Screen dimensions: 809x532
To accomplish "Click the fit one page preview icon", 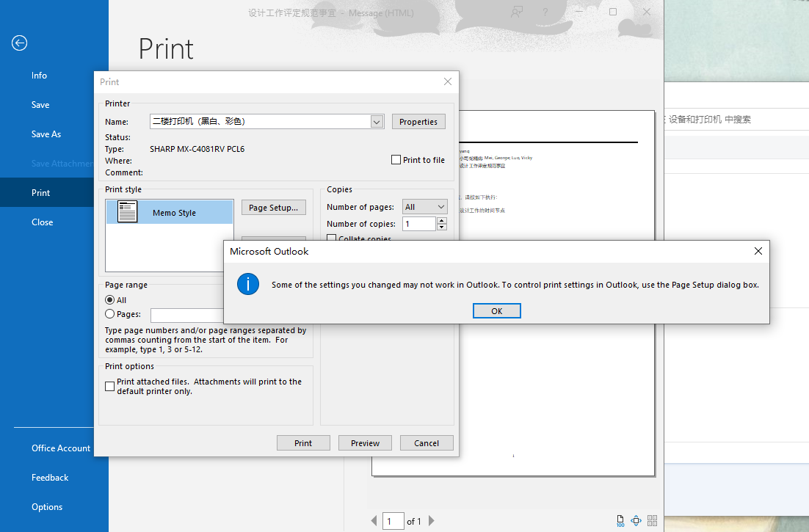I will click(x=636, y=521).
